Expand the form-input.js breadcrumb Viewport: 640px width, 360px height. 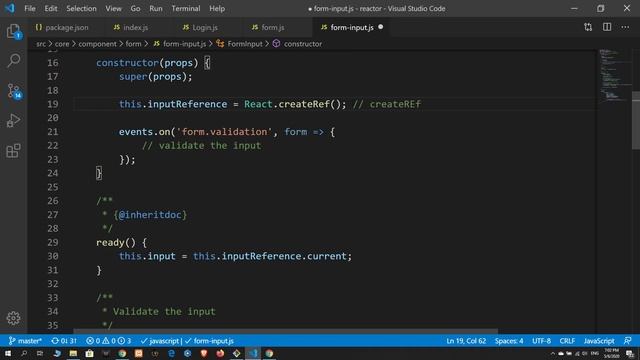click(180, 44)
